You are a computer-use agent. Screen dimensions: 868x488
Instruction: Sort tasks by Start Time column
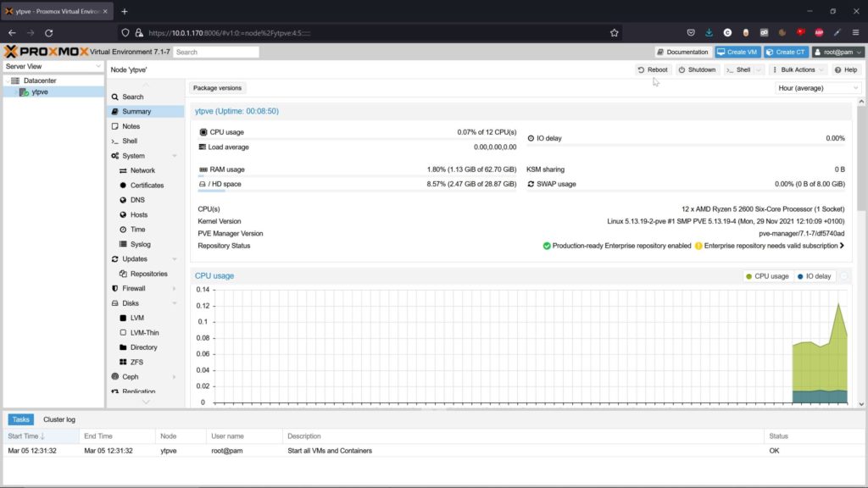click(x=41, y=436)
